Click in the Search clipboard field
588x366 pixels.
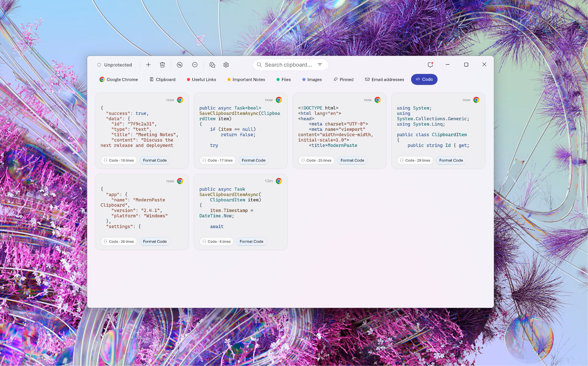pos(291,65)
